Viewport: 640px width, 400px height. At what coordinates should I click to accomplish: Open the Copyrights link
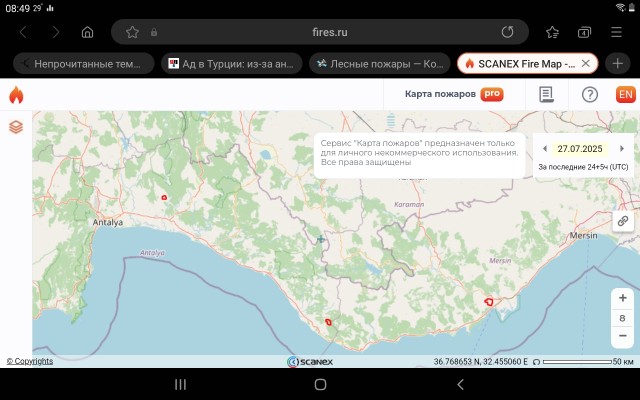point(30,361)
